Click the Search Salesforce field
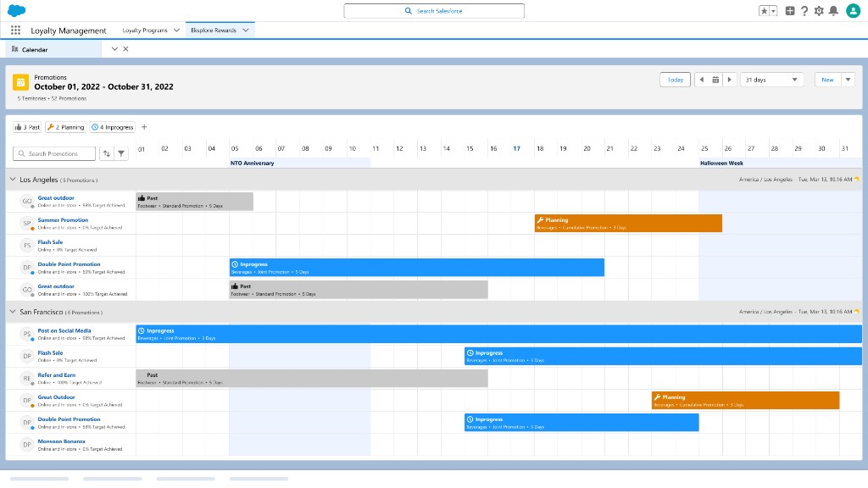 [434, 10]
